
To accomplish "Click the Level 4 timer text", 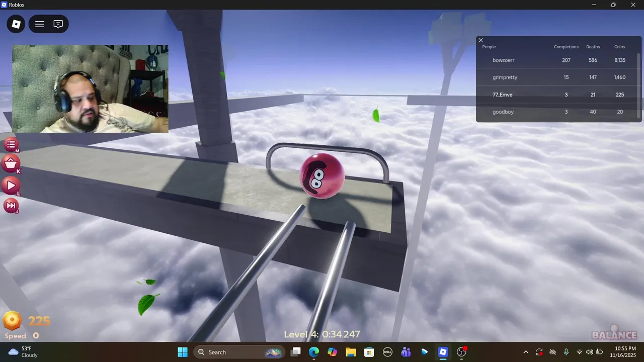I will pos(322,334).
